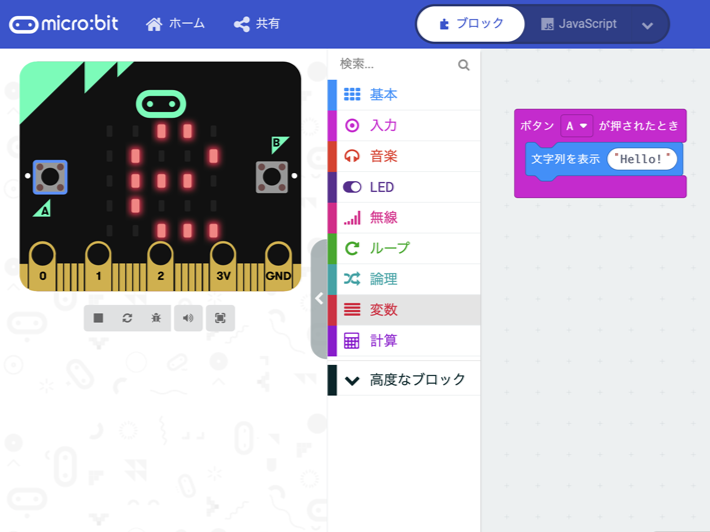Screen dimensions: 710x532
Task: Click the 基本 grid icon
Action: [352, 95]
